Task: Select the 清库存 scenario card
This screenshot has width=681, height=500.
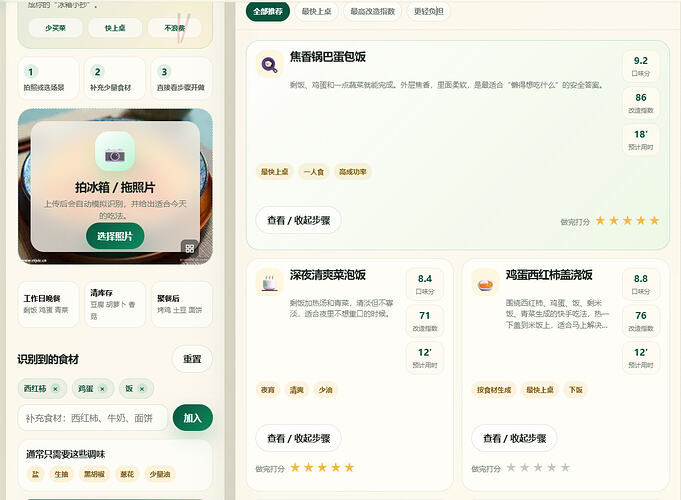Action: [115, 304]
